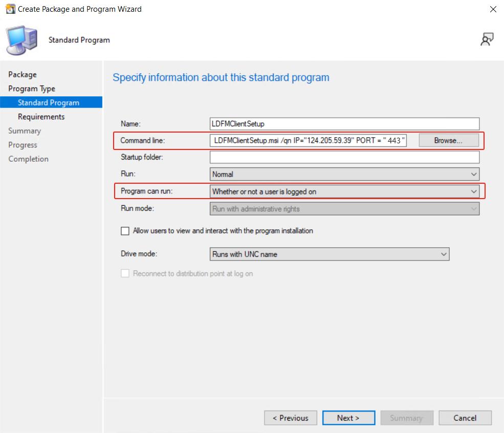Click into the Name text field
504x433 pixels.
click(344, 124)
